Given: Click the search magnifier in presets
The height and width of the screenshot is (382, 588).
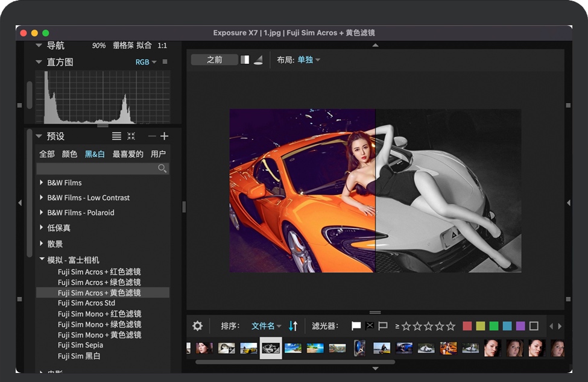Looking at the screenshot, I should point(162,169).
